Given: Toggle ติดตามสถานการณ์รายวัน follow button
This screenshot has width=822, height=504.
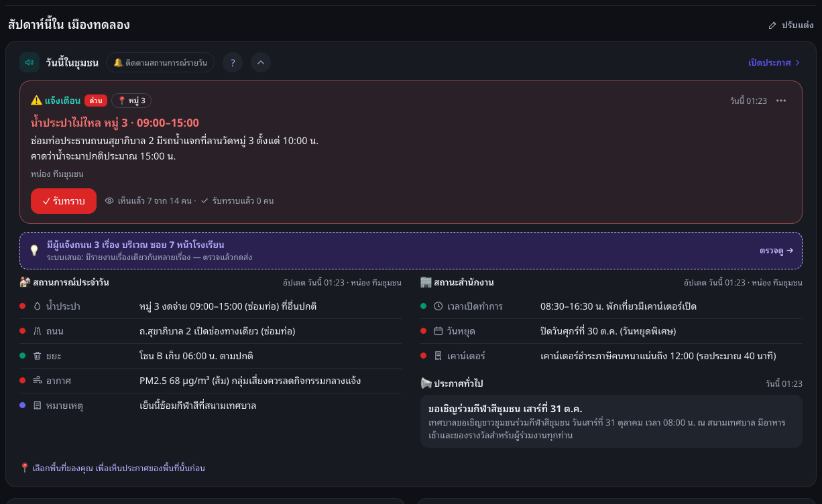Looking at the screenshot, I should click(x=160, y=62).
